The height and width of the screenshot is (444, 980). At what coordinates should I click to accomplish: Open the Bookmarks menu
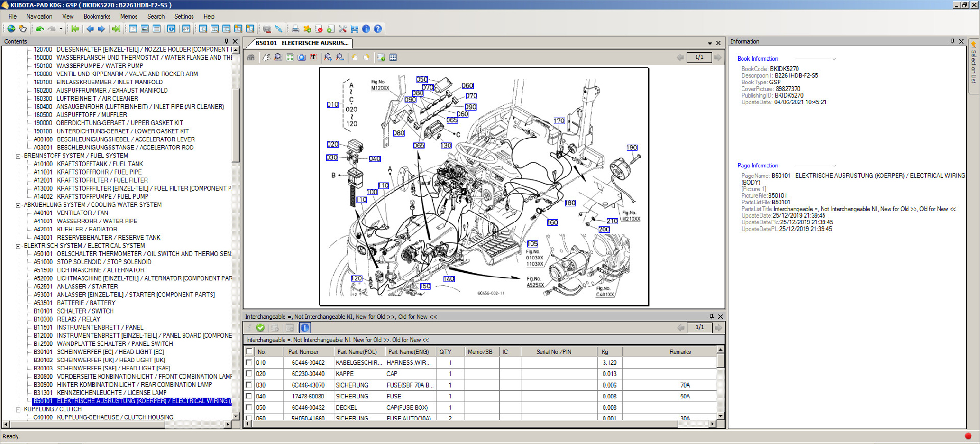pos(97,16)
